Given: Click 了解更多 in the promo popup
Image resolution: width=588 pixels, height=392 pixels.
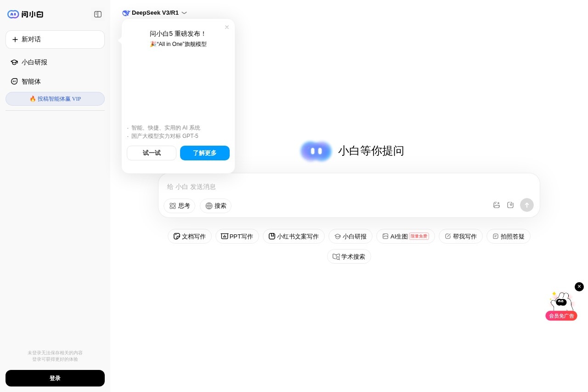Looking at the screenshot, I should tap(205, 153).
